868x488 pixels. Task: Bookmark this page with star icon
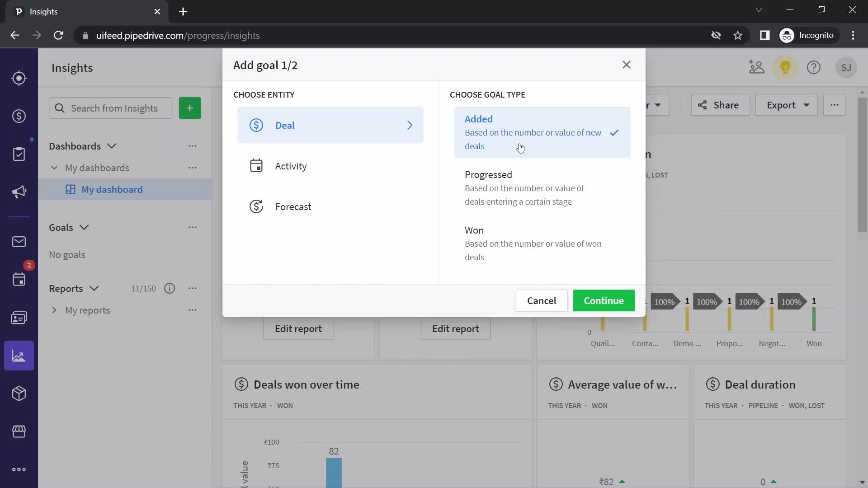click(738, 35)
